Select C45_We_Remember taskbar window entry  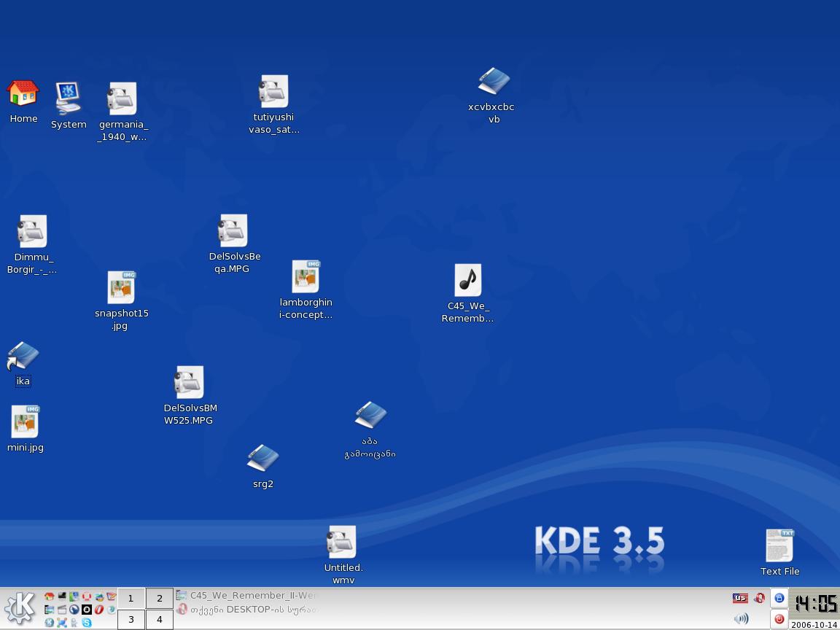click(248, 596)
